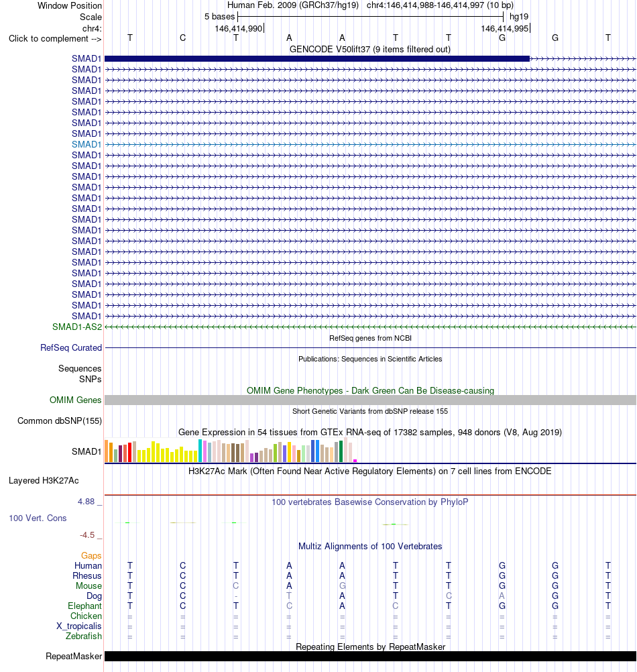Click the OMIM Gene Phenotypes green title
The height and width of the screenshot is (672, 637).
point(370,390)
